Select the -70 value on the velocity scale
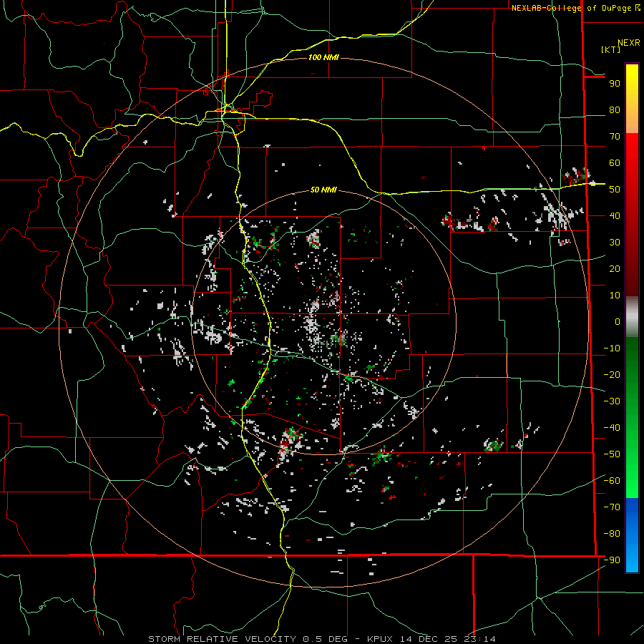The width and height of the screenshot is (644, 644). pyautogui.click(x=612, y=507)
